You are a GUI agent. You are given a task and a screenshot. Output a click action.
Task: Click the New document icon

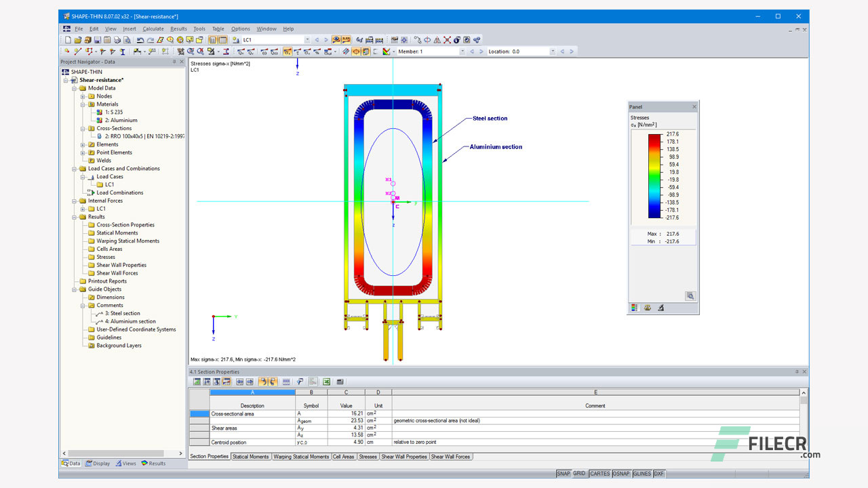tap(68, 40)
